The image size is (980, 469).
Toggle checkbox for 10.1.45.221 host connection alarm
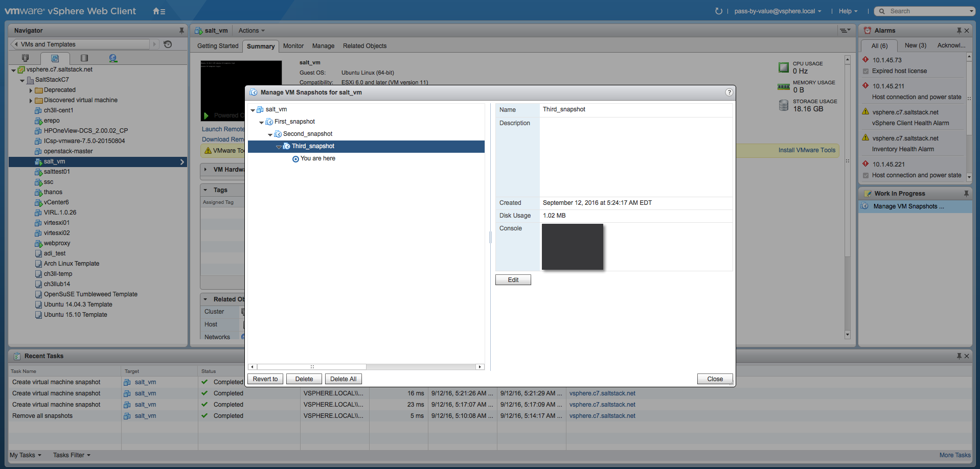[865, 176]
